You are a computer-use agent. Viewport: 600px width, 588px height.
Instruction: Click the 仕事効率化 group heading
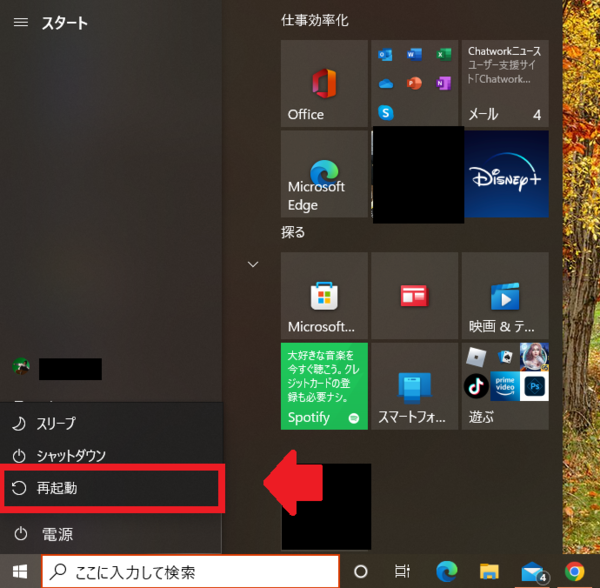(x=315, y=20)
